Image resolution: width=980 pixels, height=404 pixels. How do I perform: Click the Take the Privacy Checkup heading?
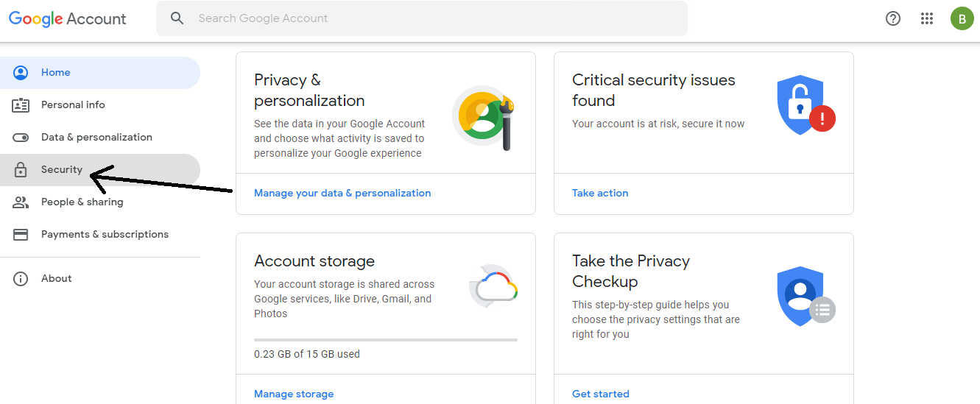(631, 271)
